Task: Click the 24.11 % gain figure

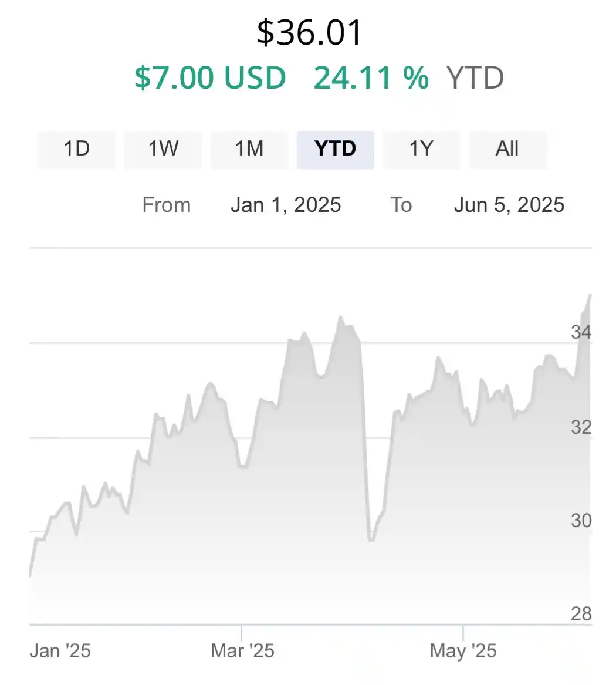Action: 371,77
